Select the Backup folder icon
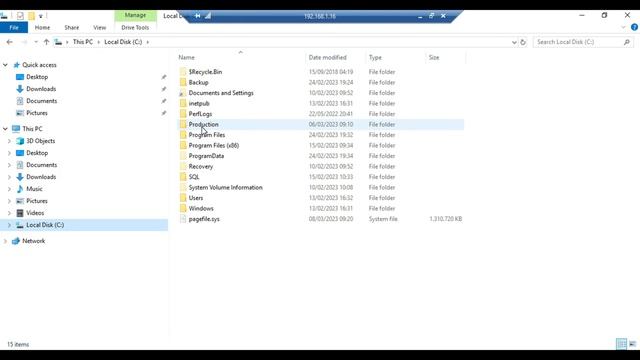This screenshot has width=640, height=360. click(x=183, y=82)
